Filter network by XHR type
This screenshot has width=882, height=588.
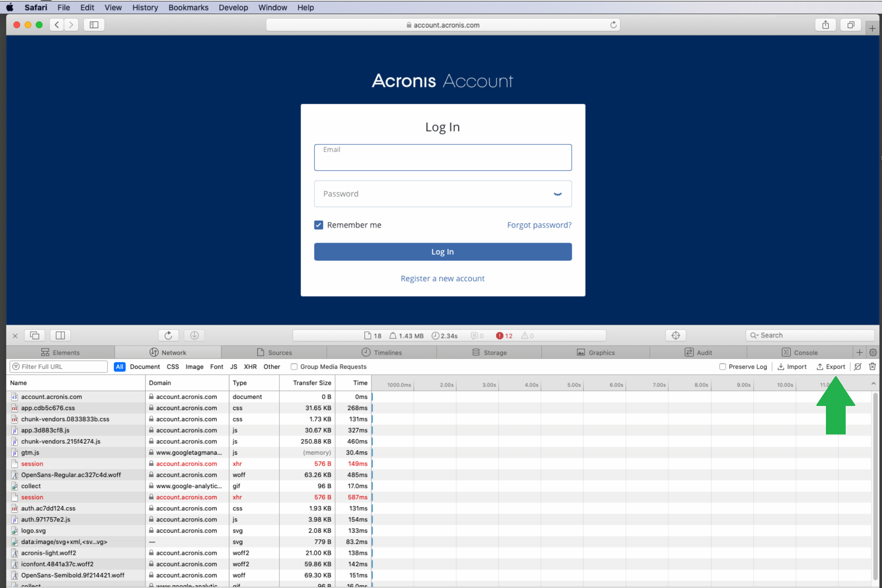[250, 367]
